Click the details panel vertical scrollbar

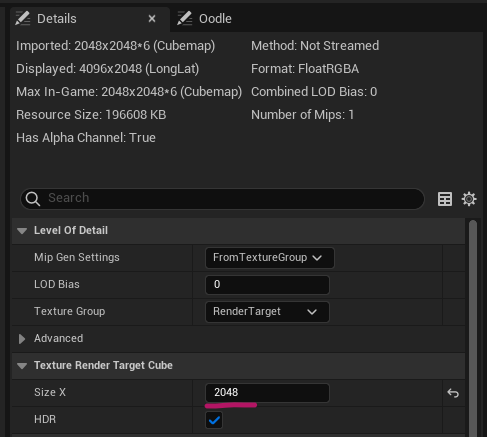click(x=473, y=327)
